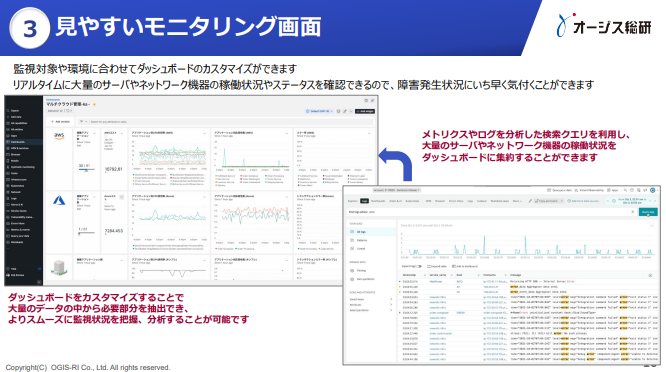Screen dimensions: 666x372
Task: Collapse the dark sidebar with bottom arrow
Action: [x=39, y=282]
